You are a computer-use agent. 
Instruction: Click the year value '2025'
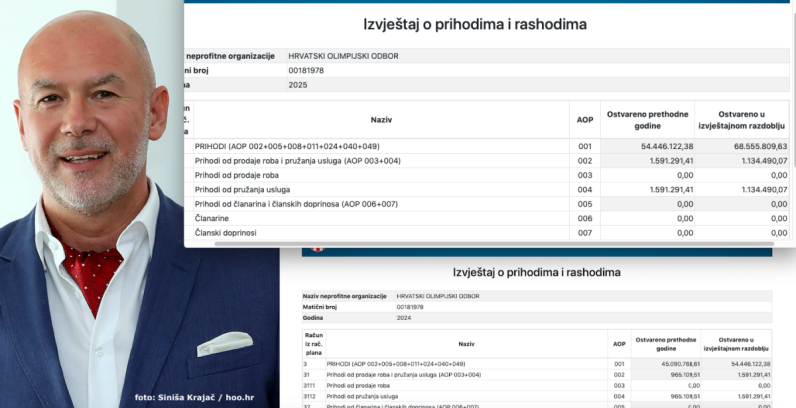(x=298, y=85)
